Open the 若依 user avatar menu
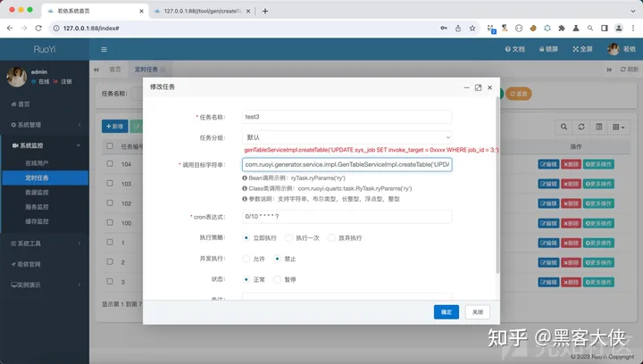Image resolution: width=643 pixels, height=364 pixels. [622, 49]
